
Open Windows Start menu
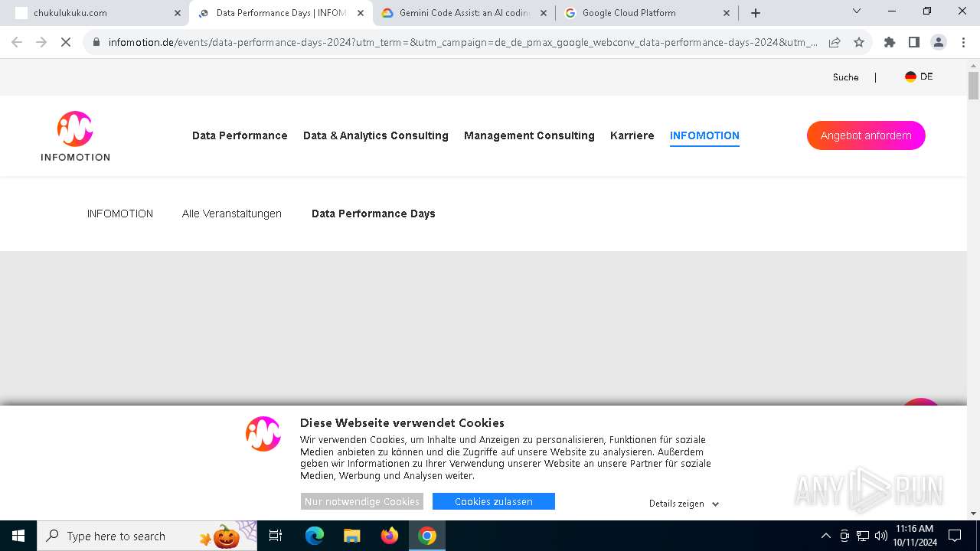[18, 536]
